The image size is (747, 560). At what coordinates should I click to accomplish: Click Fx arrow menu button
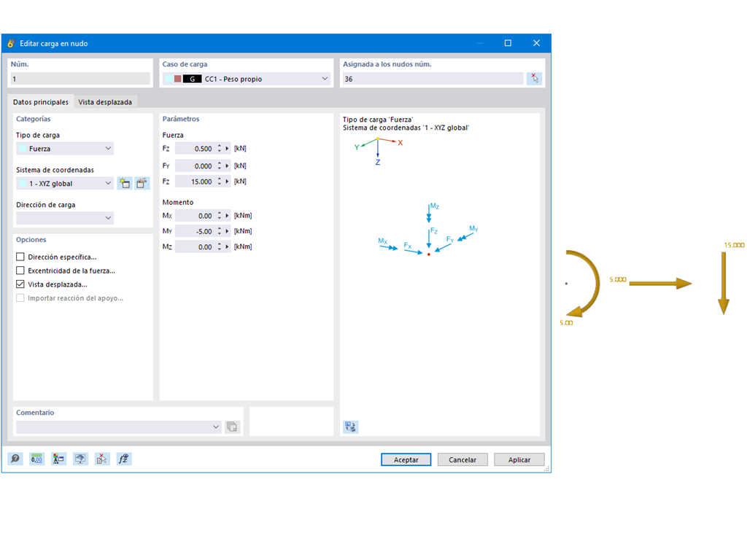[228, 149]
